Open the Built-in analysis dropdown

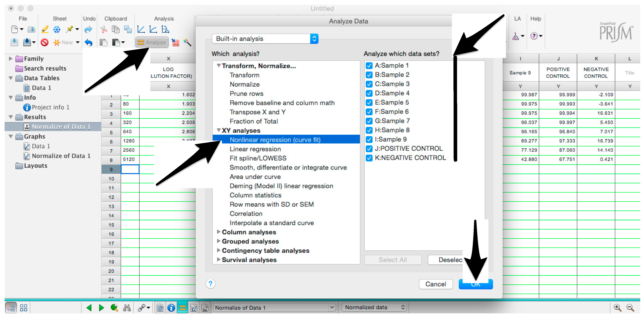(265, 39)
